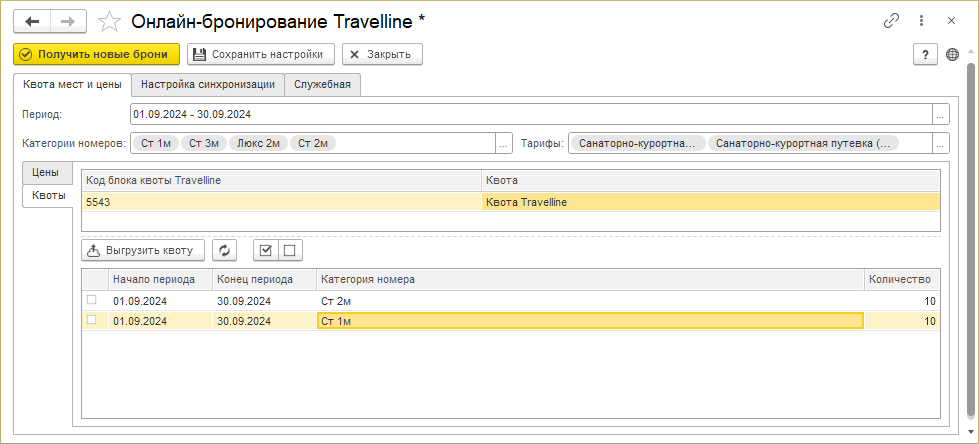Tick the checkbox for Ст 1м row
Viewport: 979px width, 444px height.
coord(92,320)
